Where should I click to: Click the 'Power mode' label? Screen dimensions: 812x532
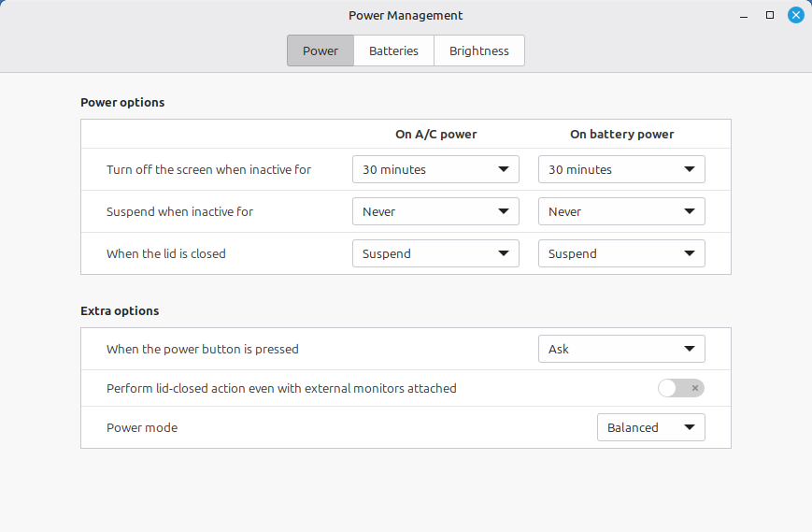coord(142,427)
